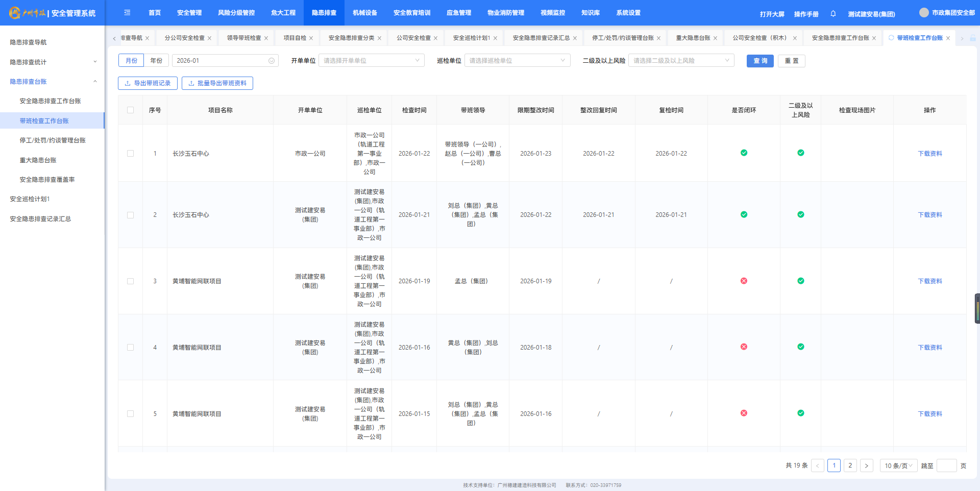Tick the checkbox for row 1 长沙玉石中心
This screenshot has width=980, height=491.
130,154
